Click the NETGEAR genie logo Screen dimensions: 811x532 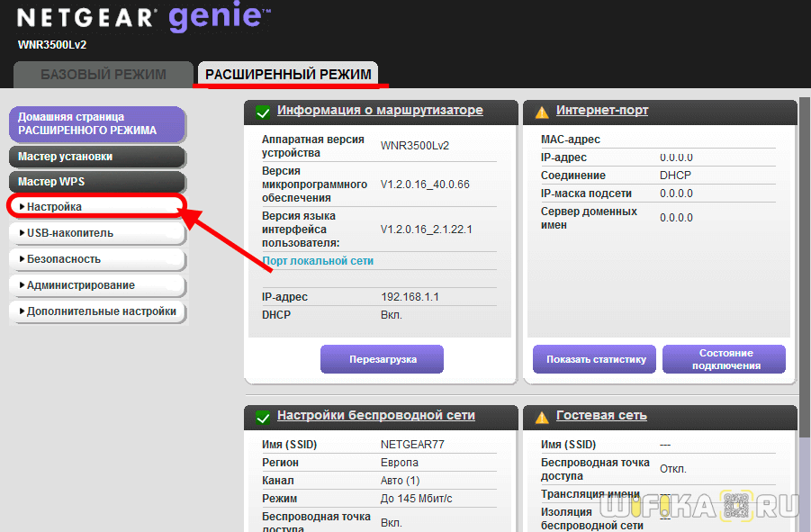tap(144, 18)
